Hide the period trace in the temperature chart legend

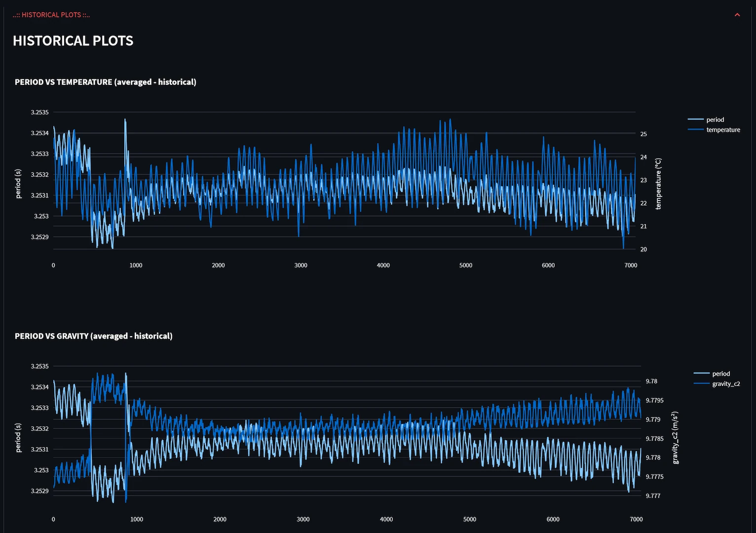(714, 119)
